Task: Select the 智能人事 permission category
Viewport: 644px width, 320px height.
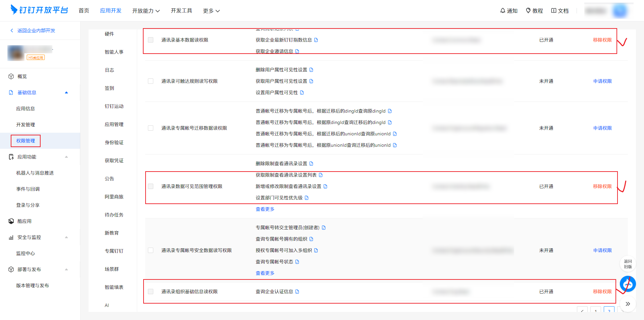Action: (114, 52)
